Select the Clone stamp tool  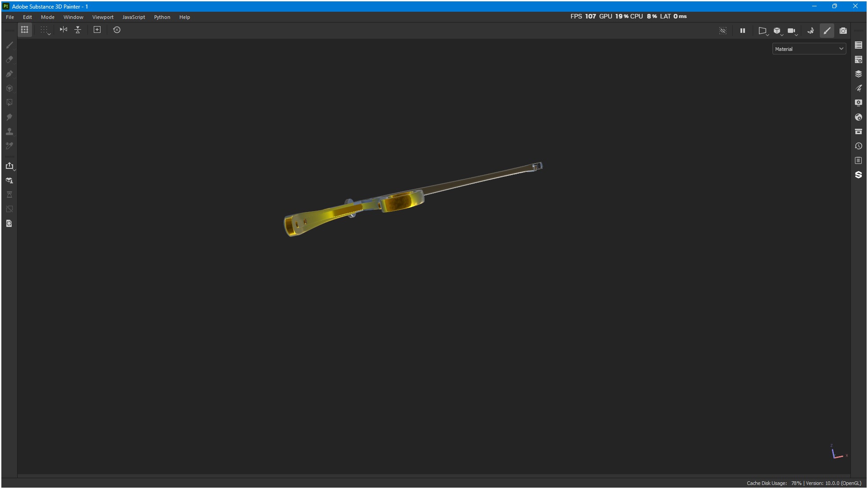click(x=9, y=131)
